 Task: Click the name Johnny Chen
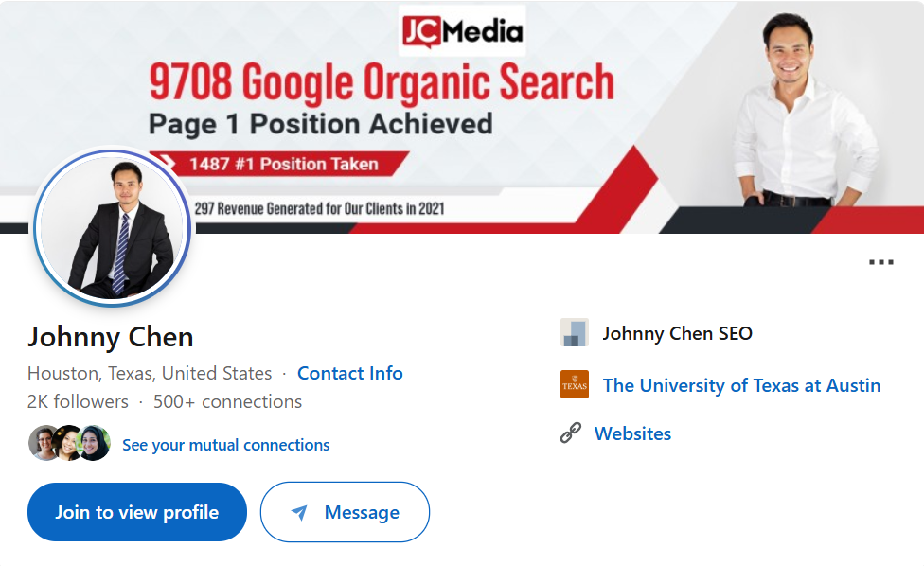click(x=110, y=337)
